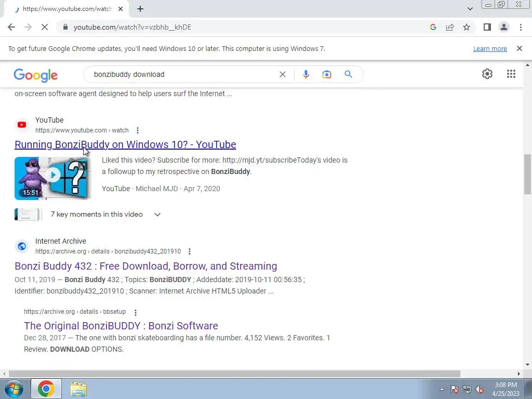Image resolution: width=532 pixels, height=399 pixels.
Task: Open Google quick settings gear
Action: (x=487, y=74)
